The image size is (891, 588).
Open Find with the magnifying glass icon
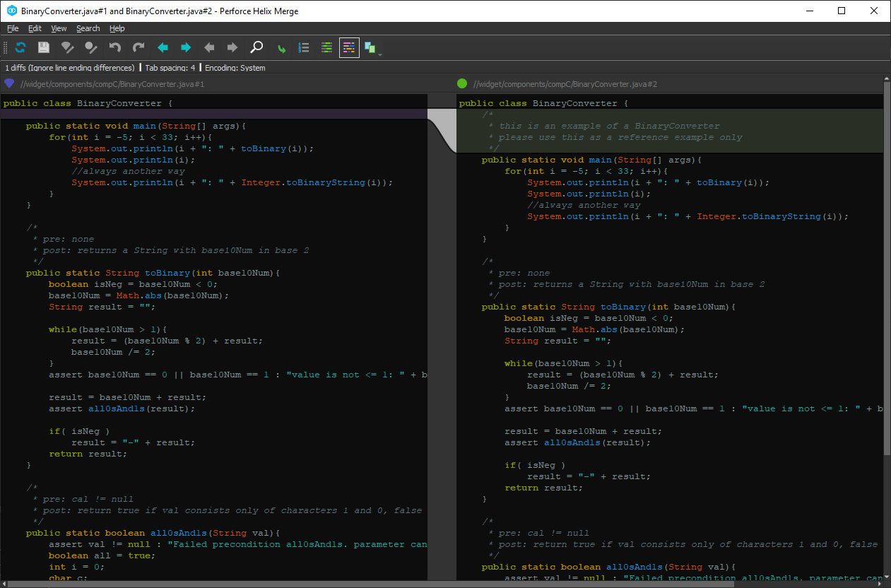(257, 47)
